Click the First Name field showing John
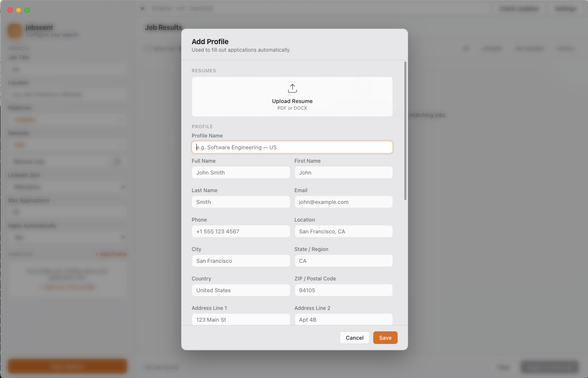Screen dimensions: 588x378 [x=343, y=172]
